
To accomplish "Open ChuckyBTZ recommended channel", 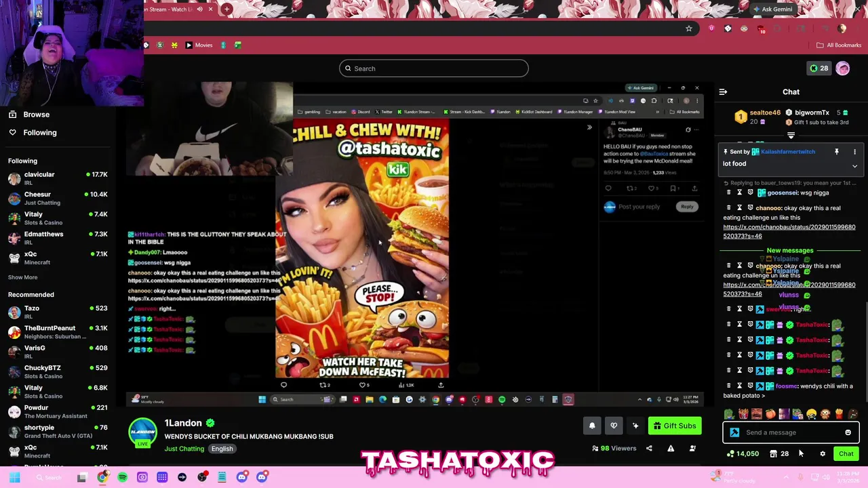I will 58,371.
